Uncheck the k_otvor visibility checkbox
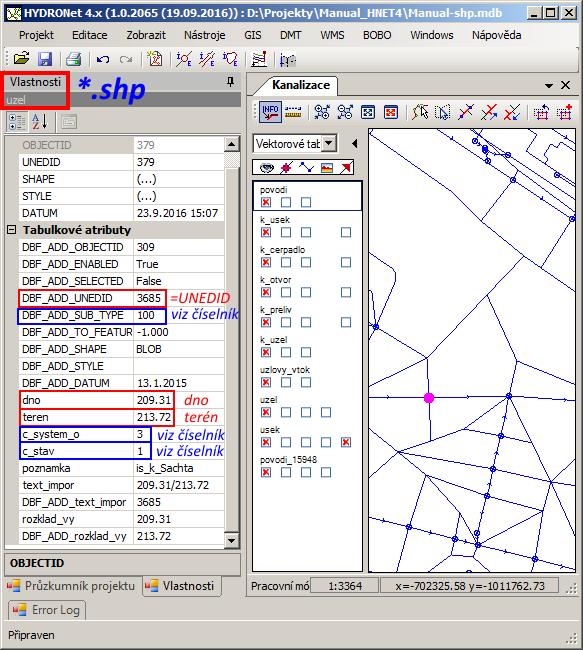The width and height of the screenshot is (583, 650). click(x=266, y=292)
